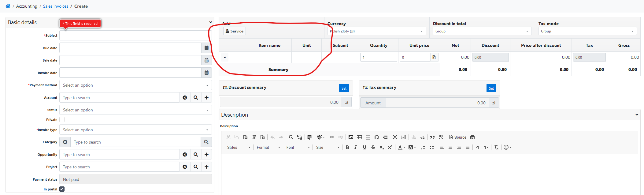Viewport: 644px width, 195px height.
Task: Remove formatting from selected text
Action: click(496, 147)
